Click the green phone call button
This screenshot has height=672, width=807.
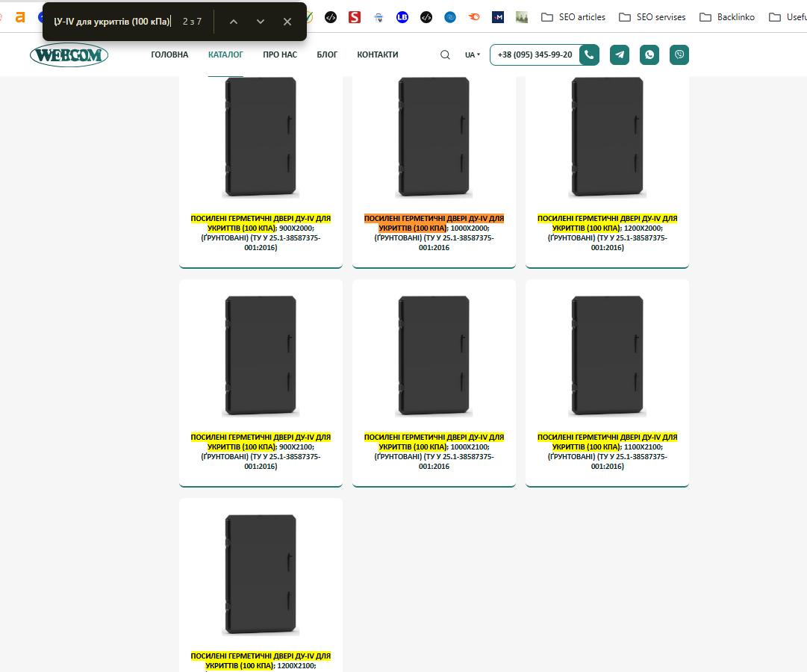589,55
